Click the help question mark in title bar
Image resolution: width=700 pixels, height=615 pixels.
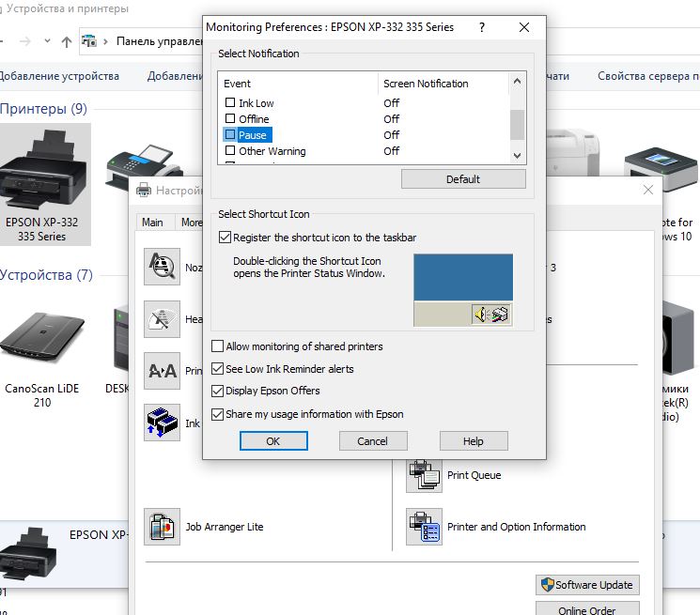[482, 27]
